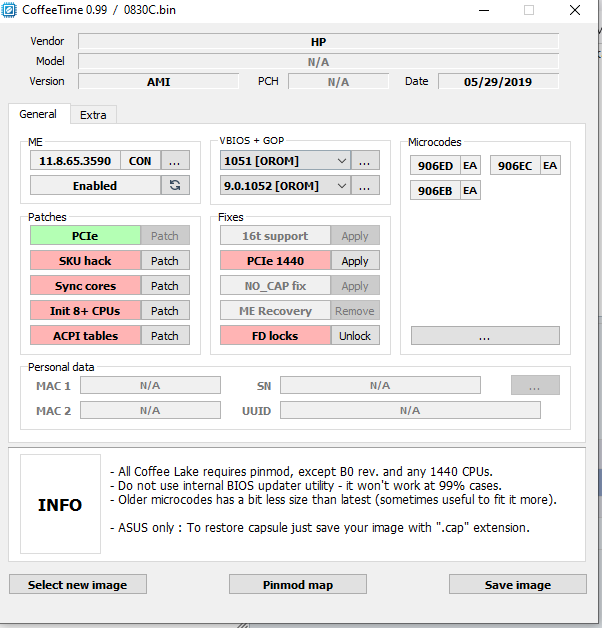This screenshot has width=602, height=628.
Task: Apply the PCIe 1440 fix
Action: tap(355, 261)
